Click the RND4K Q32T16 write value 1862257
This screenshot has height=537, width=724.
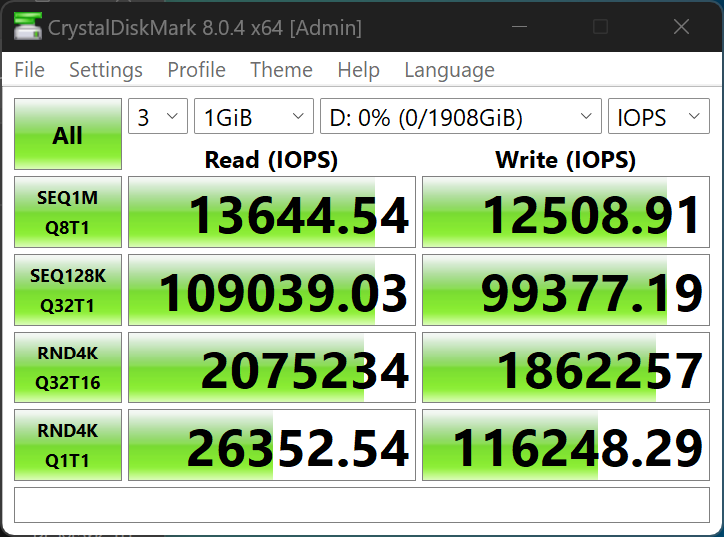tap(566, 368)
